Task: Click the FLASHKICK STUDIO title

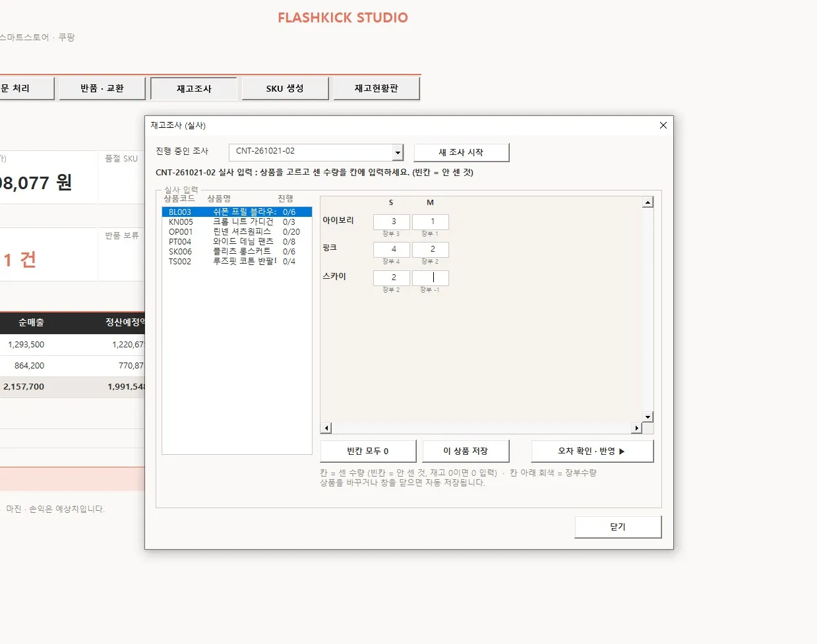Action: point(343,18)
